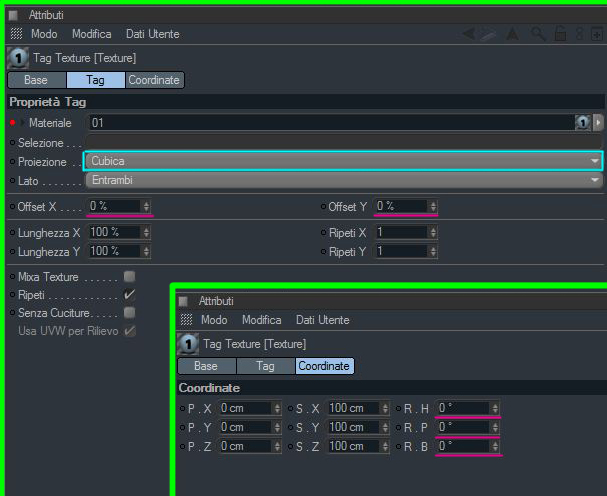The image size is (607, 496).
Task: Enable the Mixa Texture checkbox
Action: 129,276
